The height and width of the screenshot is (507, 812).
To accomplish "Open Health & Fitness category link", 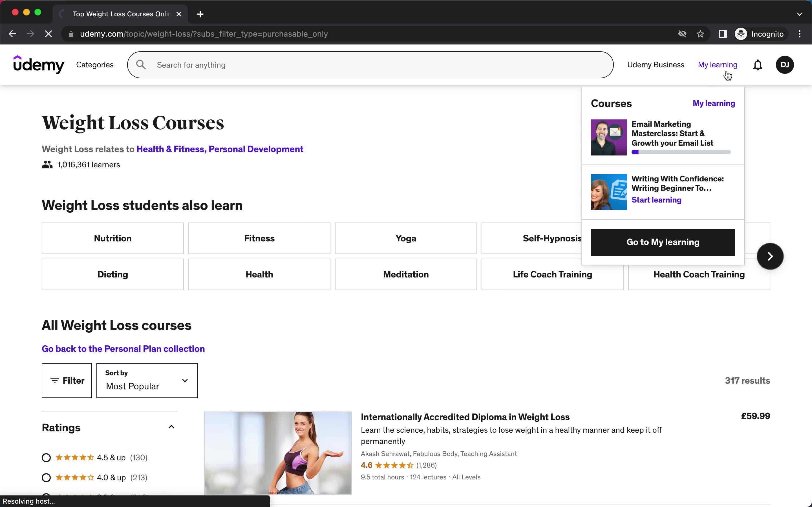I will tap(169, 148).
